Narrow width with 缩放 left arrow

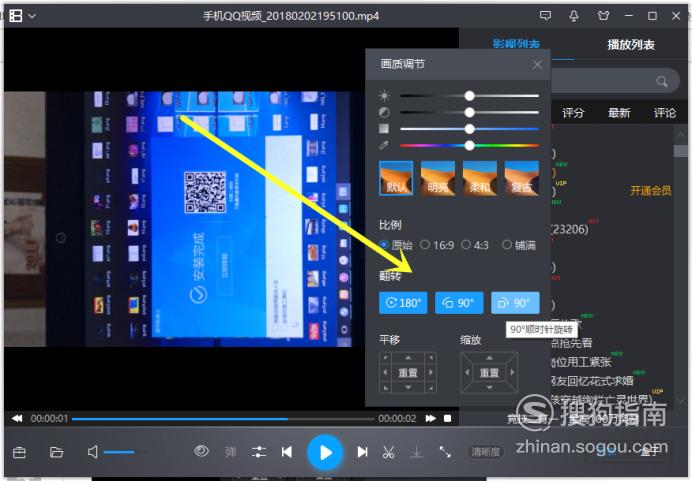pyautogui.click(x=467, y=372)
